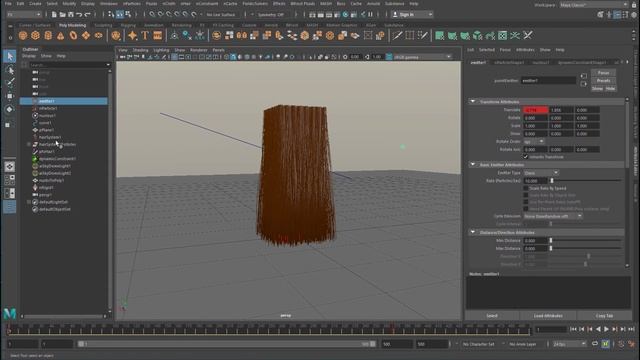640x360 pixels.
Task: Toggle loop playback button in range bar
Action: pos(595,344)
